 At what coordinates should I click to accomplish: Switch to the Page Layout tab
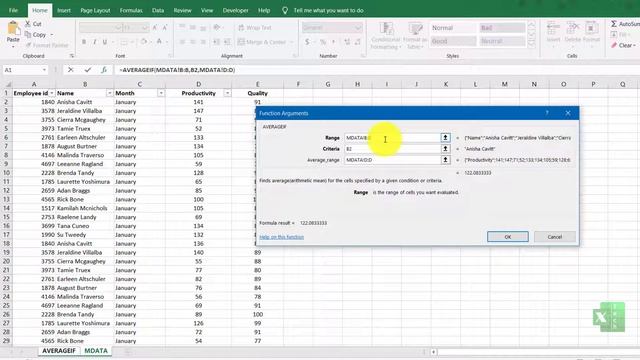95,10
